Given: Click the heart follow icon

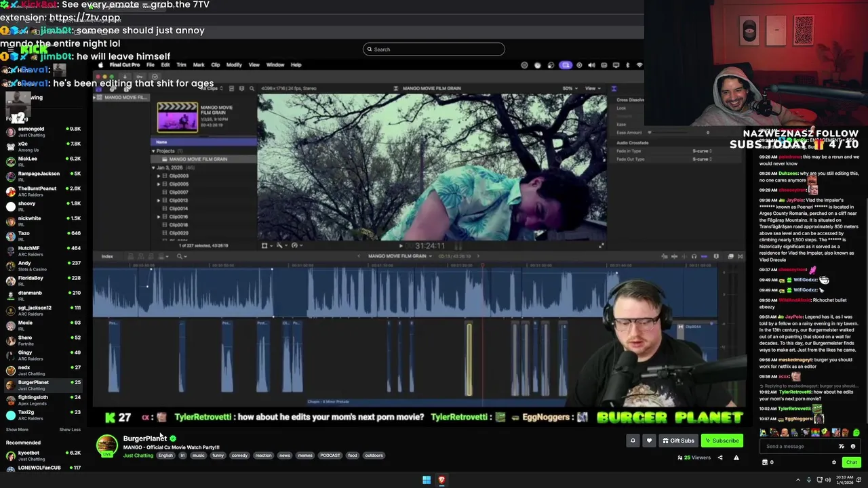Looking at the screenshot, I should [x=649, y=441].
